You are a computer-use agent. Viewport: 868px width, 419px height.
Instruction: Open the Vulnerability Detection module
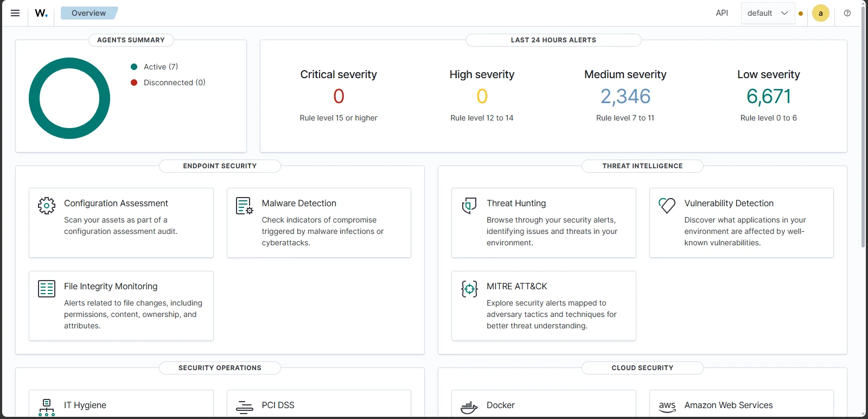742,223
